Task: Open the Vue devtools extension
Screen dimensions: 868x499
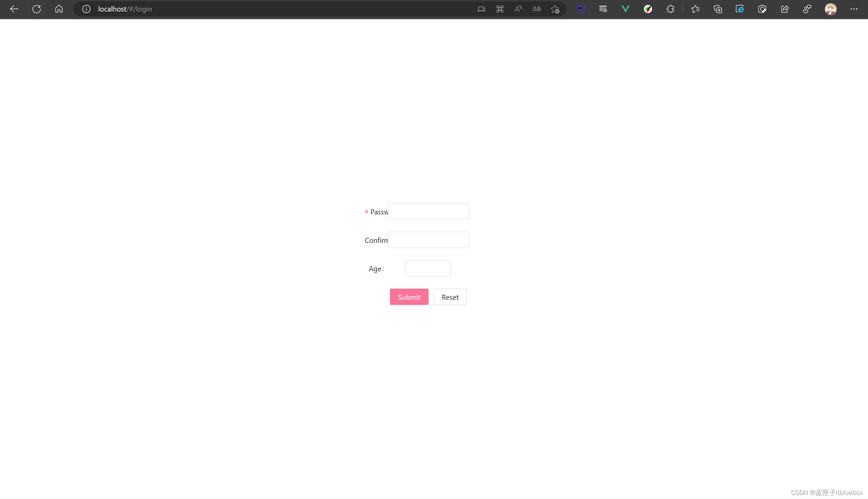Action: click(625, 9)
